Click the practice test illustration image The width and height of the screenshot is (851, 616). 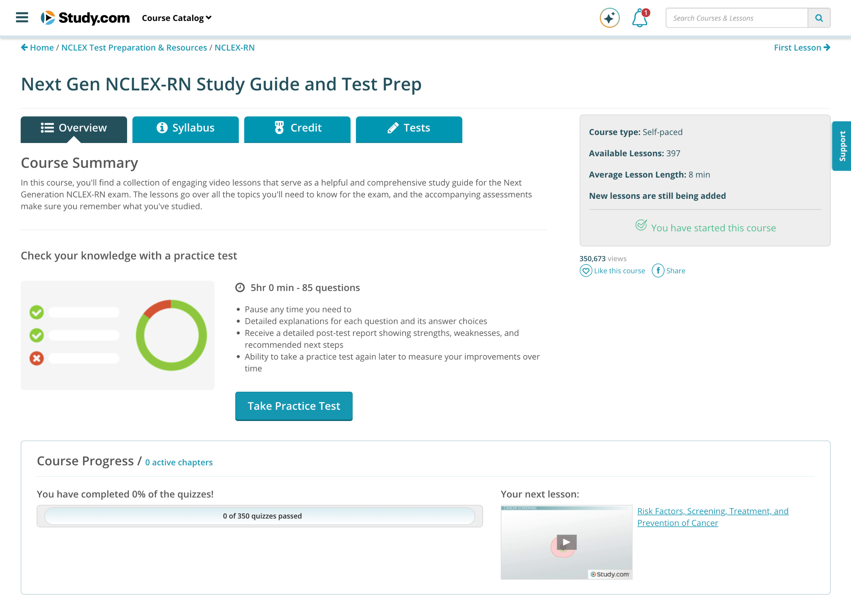[117, 335]
